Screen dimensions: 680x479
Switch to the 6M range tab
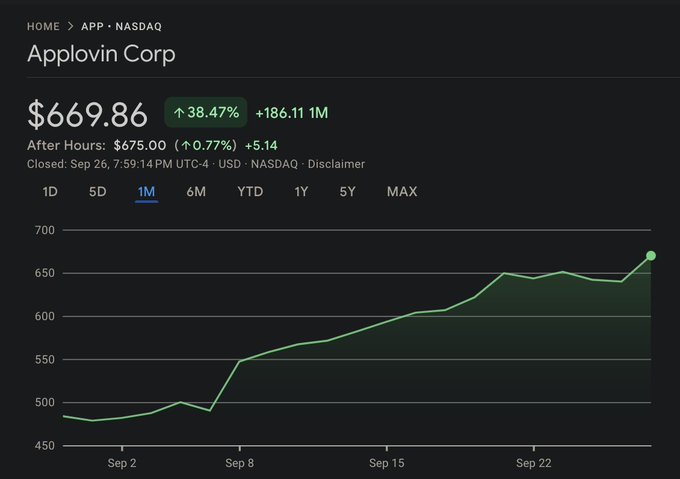click(196, 191)
